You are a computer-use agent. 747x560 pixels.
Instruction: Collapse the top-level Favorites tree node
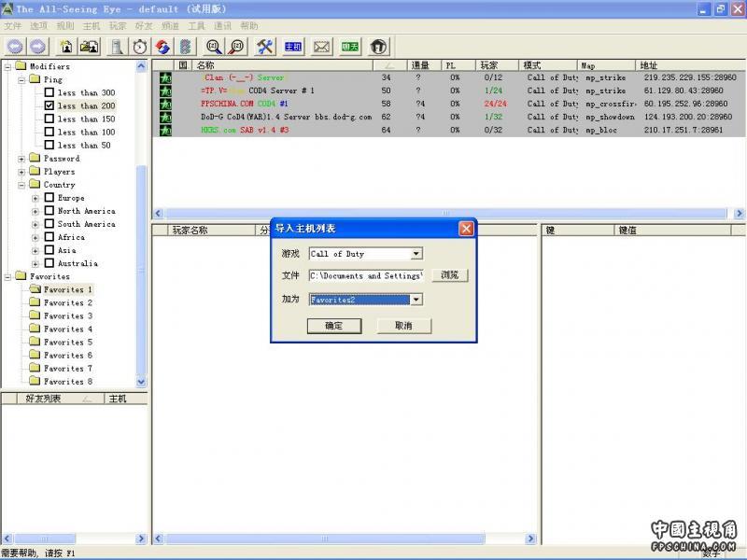click(x=7, y=276)
